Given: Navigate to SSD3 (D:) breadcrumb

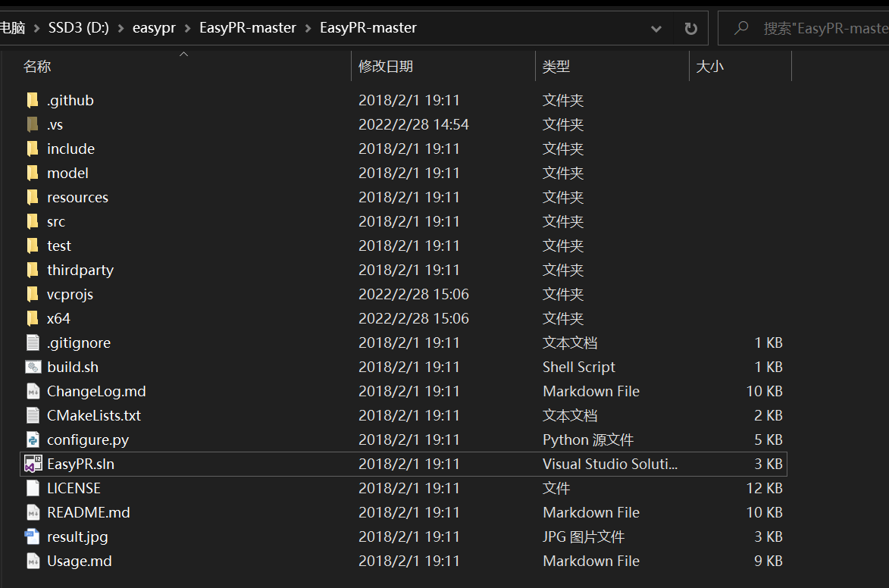Looking at the screenshot, I should point(78,28).
